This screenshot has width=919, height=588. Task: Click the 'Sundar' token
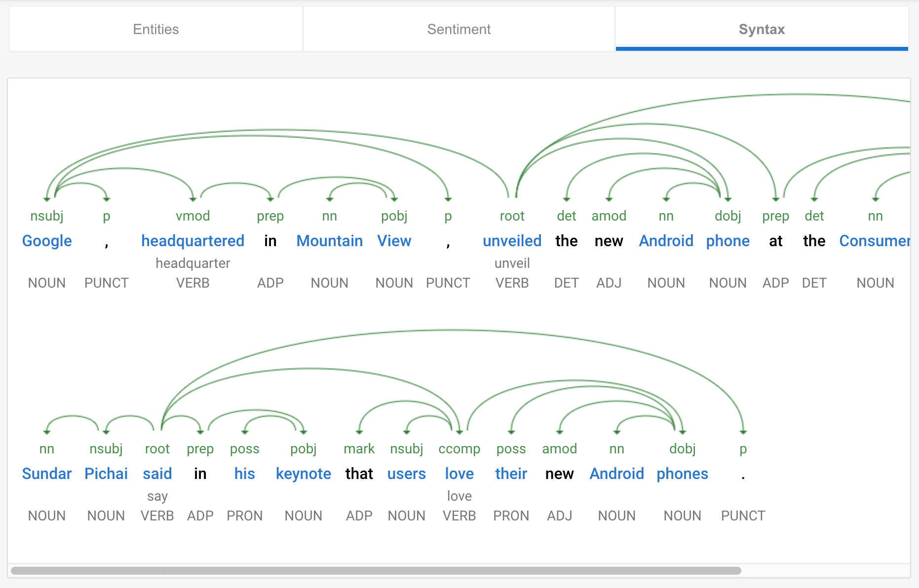[x=47, y=474]
